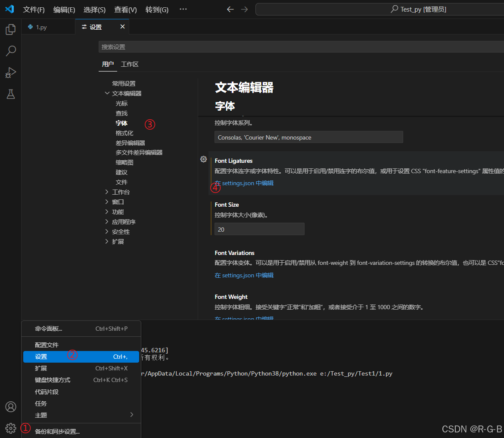Open Run and Debug view

tap(11, 73)
